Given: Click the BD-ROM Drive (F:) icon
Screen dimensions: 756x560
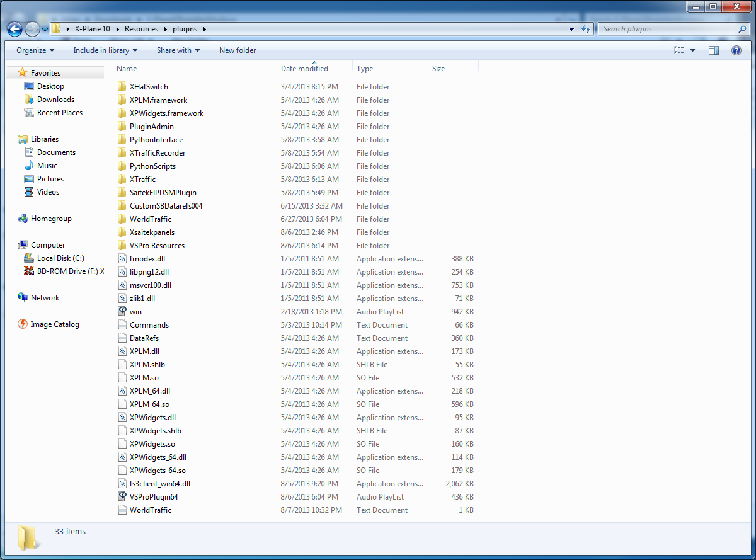Looking at the screenshot, I should [29, 271].
